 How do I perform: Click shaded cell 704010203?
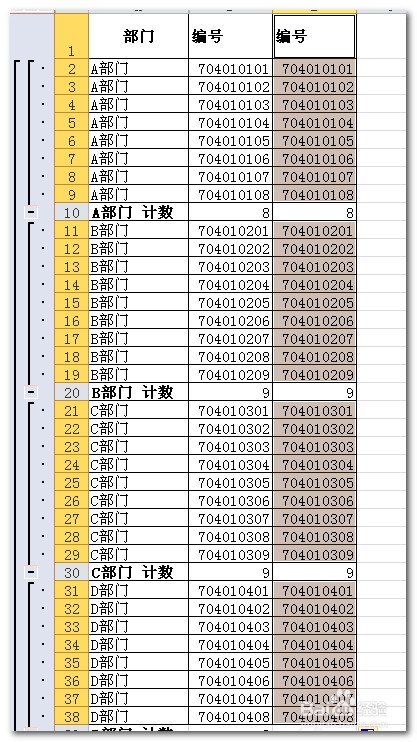pyautogui.click(x=315, y=266)
